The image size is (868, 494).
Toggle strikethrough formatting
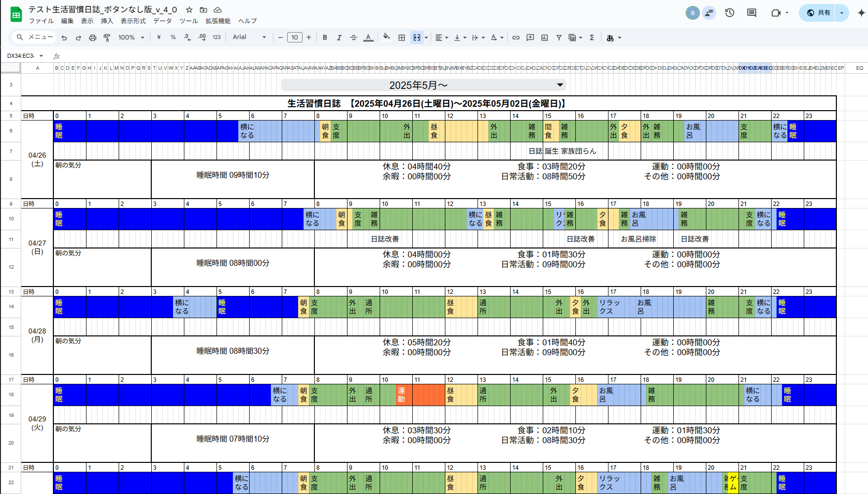tap(353, 38)
